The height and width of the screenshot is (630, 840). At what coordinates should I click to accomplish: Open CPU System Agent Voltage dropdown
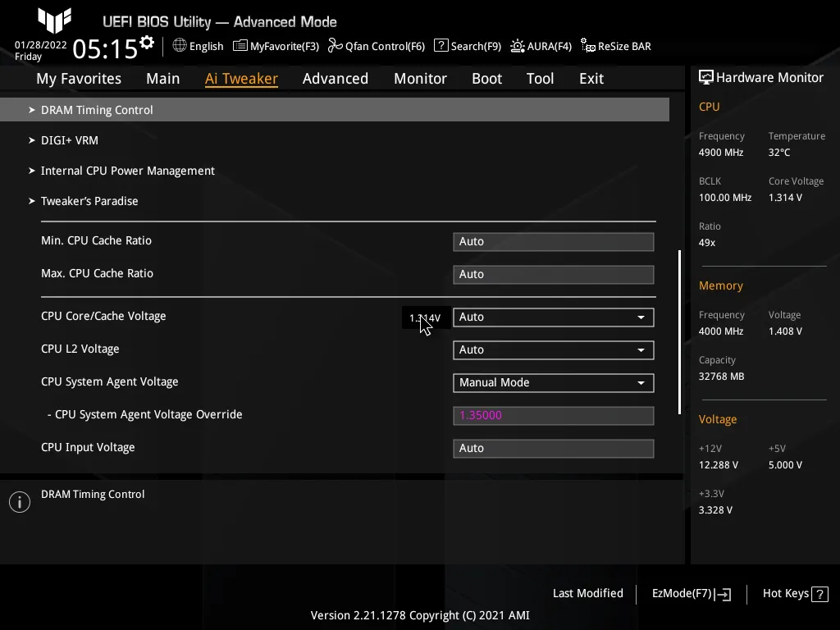click(x=554, y=383)
